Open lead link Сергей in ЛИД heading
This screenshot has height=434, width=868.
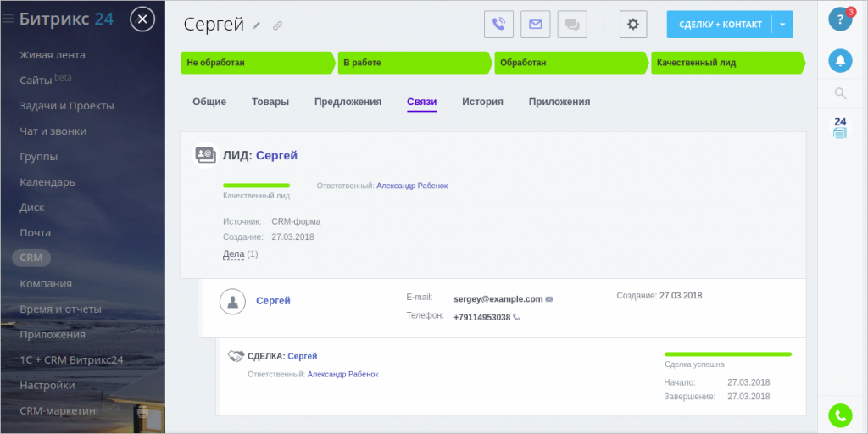(x=276, y=156)
